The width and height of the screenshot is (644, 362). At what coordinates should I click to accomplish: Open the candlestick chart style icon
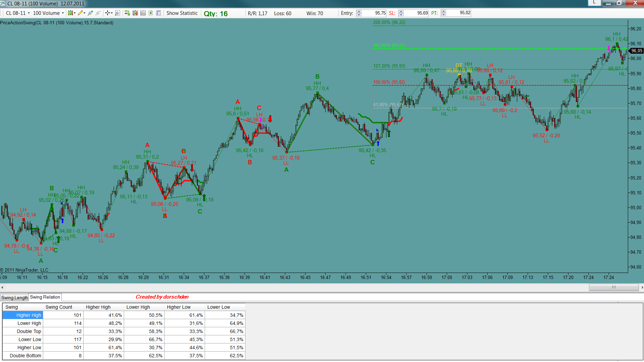pyautogui.click(x=70, y=13)
